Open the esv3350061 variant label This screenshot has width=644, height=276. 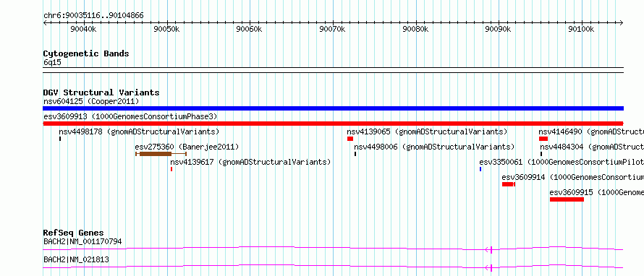coord(562,162)
